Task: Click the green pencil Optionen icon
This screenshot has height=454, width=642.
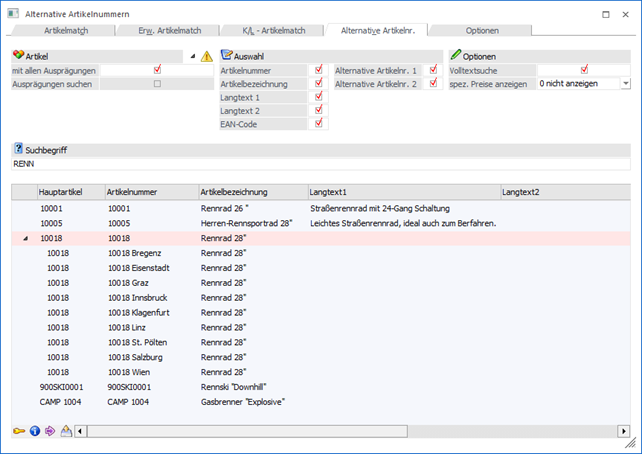Action: point(456,56)
